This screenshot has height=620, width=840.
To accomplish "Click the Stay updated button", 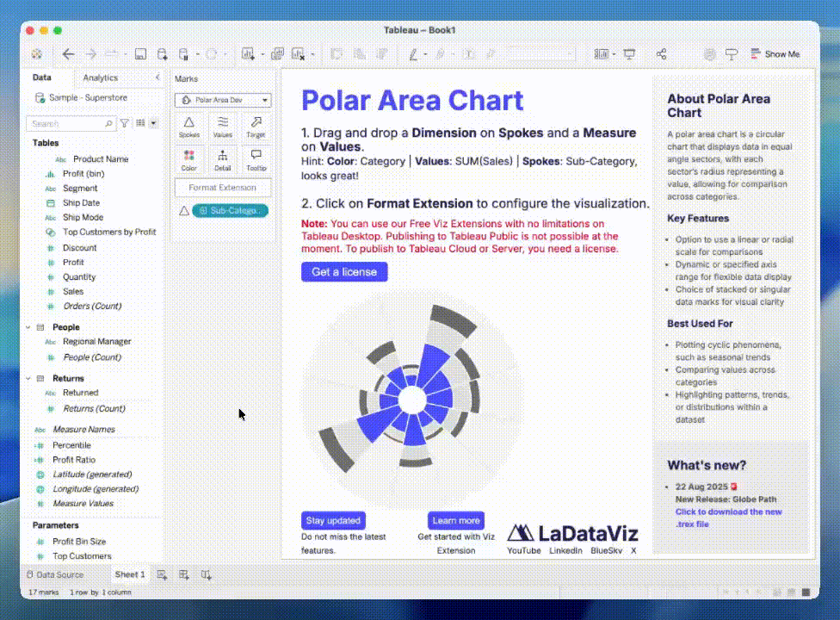I will [333, 520].
